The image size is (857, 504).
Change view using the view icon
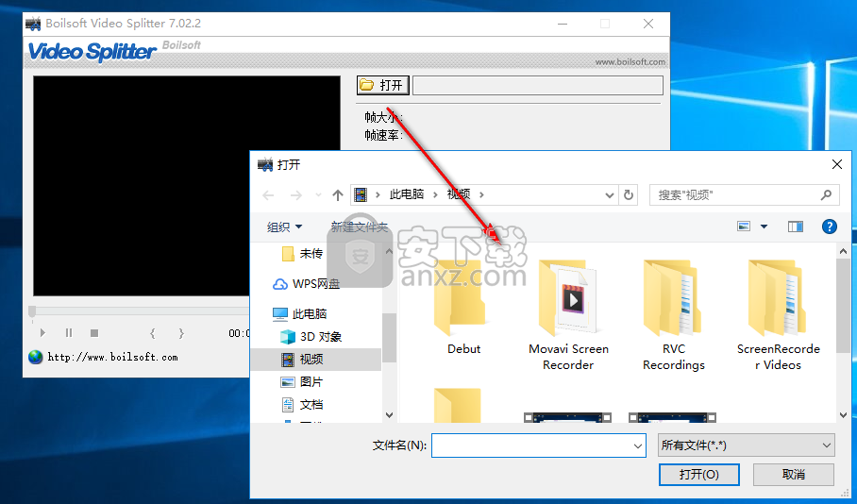coord(744,227)
